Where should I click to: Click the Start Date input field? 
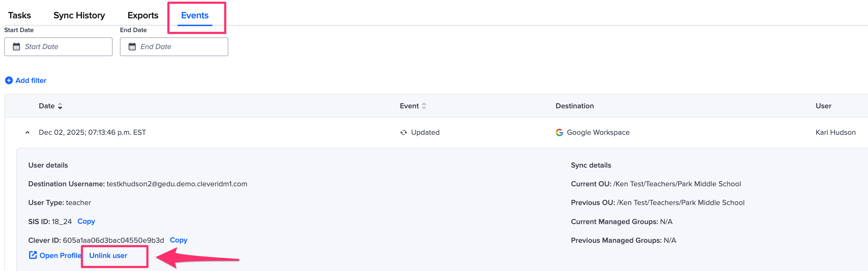(58, 47)
